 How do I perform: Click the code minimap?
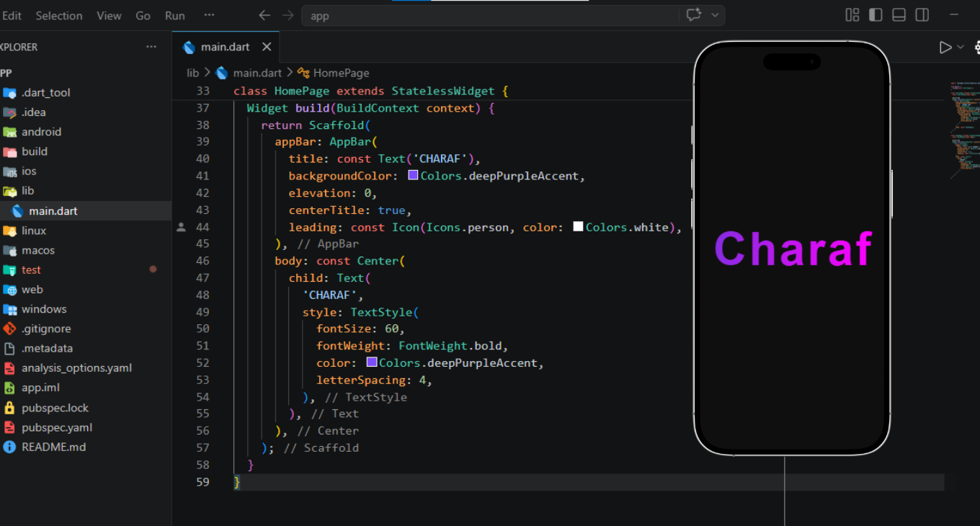964,130
